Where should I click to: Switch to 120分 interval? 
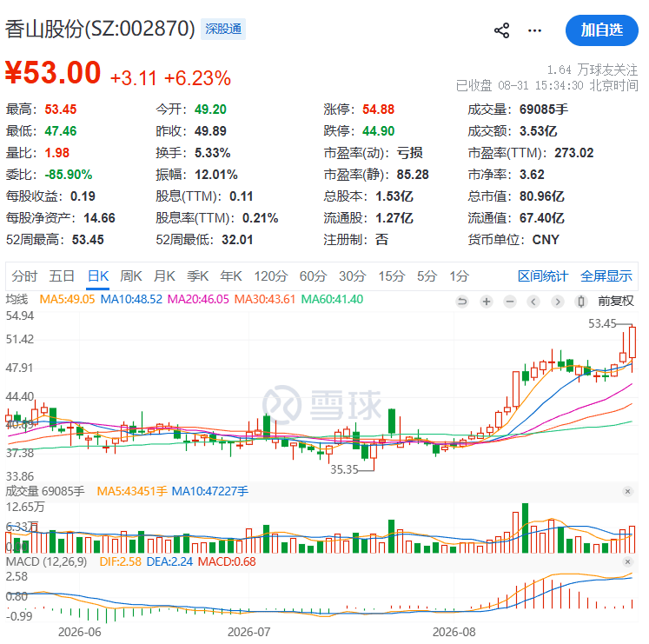(x=271, y=276)
